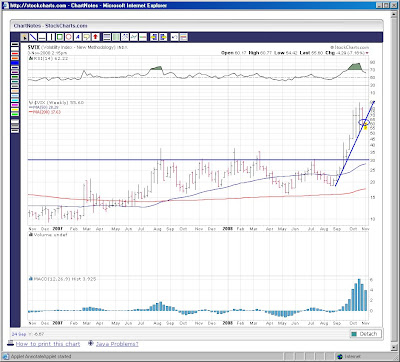The height and width of the screenshot is (362, 400).
Task: Select the green rectangle shape tool
Action: 60,37
